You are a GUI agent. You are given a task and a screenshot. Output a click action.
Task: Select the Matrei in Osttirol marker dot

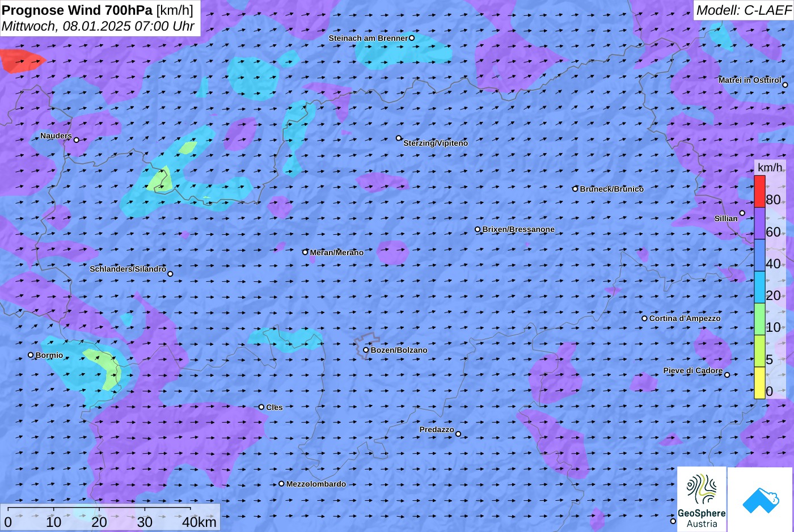pyautogui.click(x=785, y=85)
